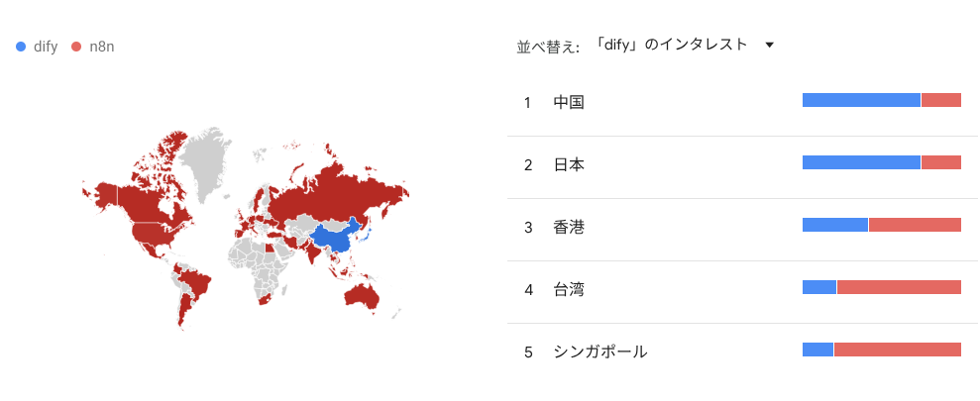This screenshot has width=980, height=401.
Task: Click China's blue dify bar segment
Action: [x=860, y=100]
